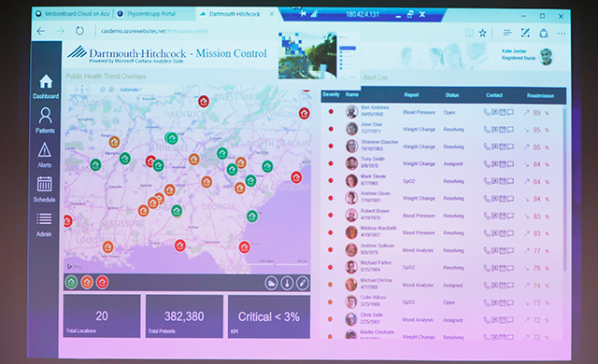
Task: Toggle the orange location filter below the map
Action: 87,282
